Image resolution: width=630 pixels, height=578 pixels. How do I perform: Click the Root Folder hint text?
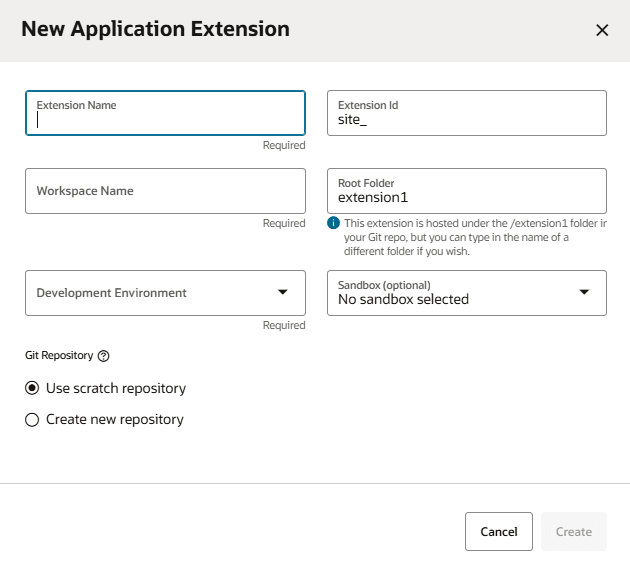click(x=470, y=237)
